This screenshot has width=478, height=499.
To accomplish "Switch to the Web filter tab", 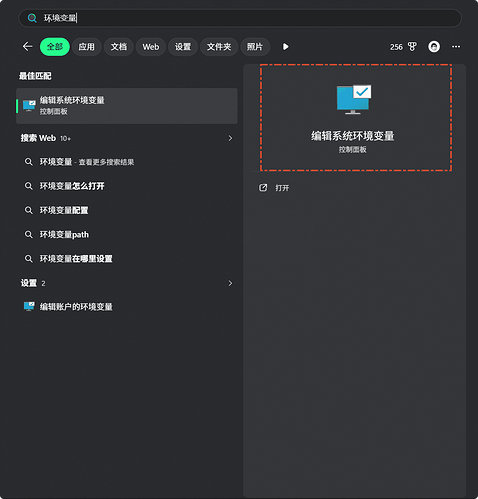I will click(x=151, y=47).
